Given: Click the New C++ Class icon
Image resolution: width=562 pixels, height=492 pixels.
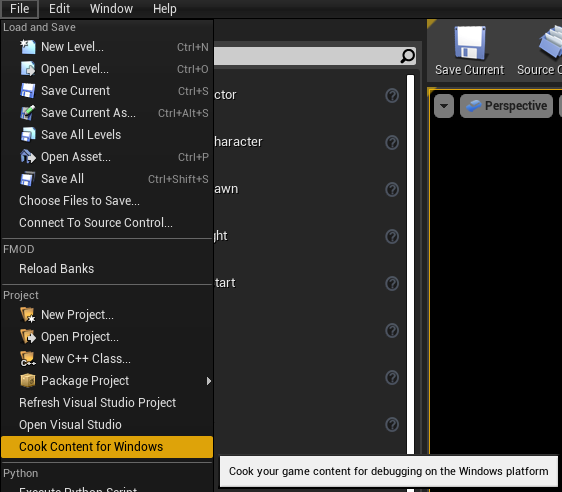Looking at the screenshot, I should [x=28, y=359].
